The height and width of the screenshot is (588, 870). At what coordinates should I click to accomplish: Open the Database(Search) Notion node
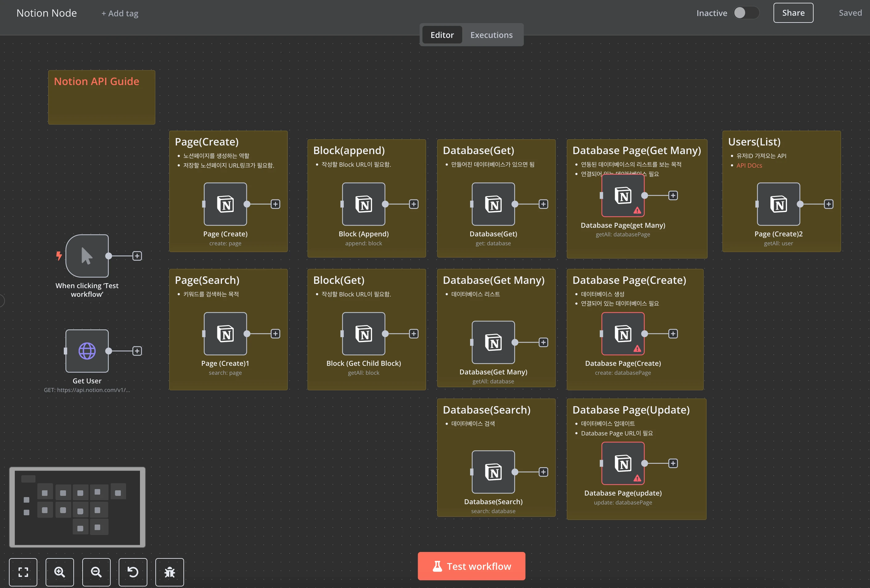pos(493,472)
